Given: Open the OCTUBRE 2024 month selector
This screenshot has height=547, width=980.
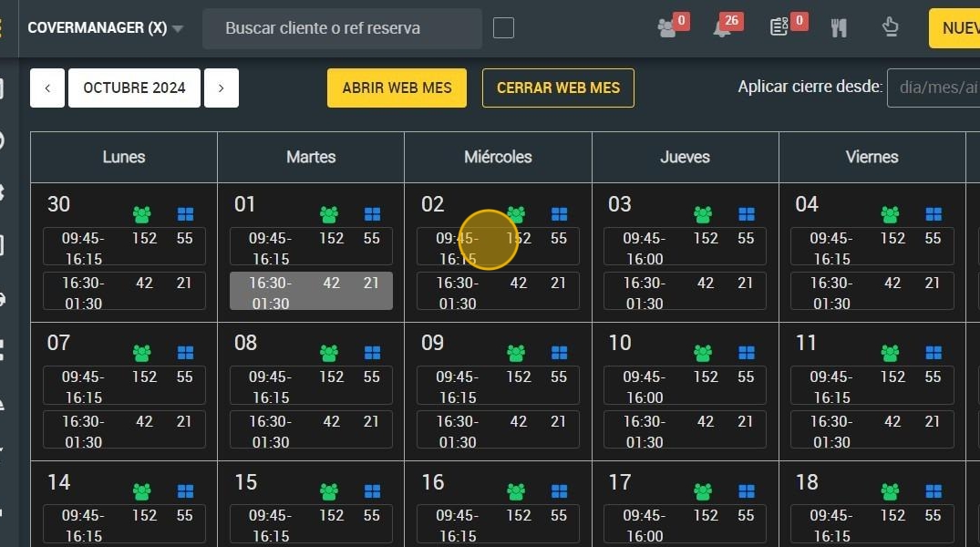Looking at the screenshot, I should 134,88.
